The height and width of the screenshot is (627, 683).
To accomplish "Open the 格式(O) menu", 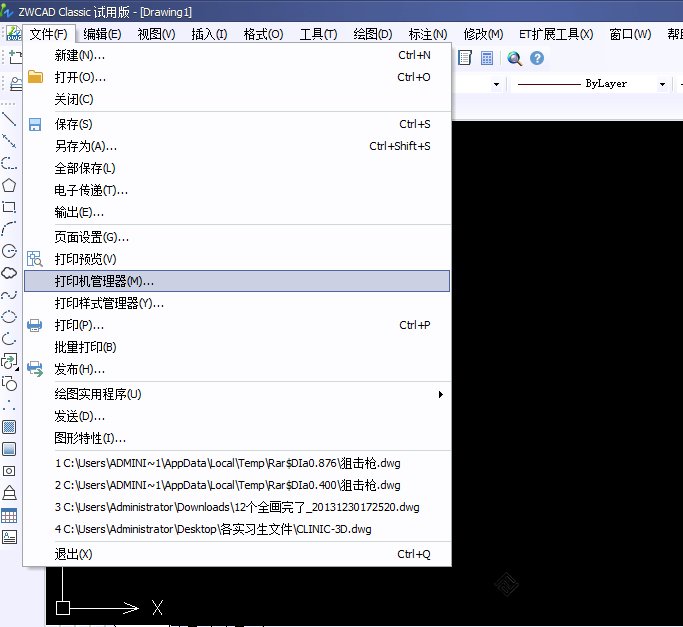I will click(264, 34).
